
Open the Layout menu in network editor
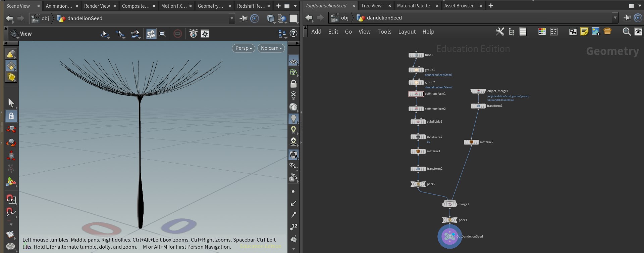[407, 32]
